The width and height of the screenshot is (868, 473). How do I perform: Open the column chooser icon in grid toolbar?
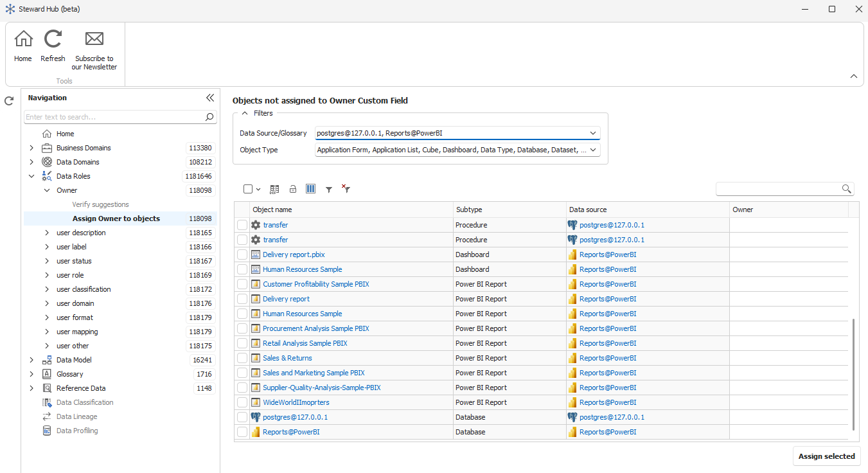click(x=310, y=189)
